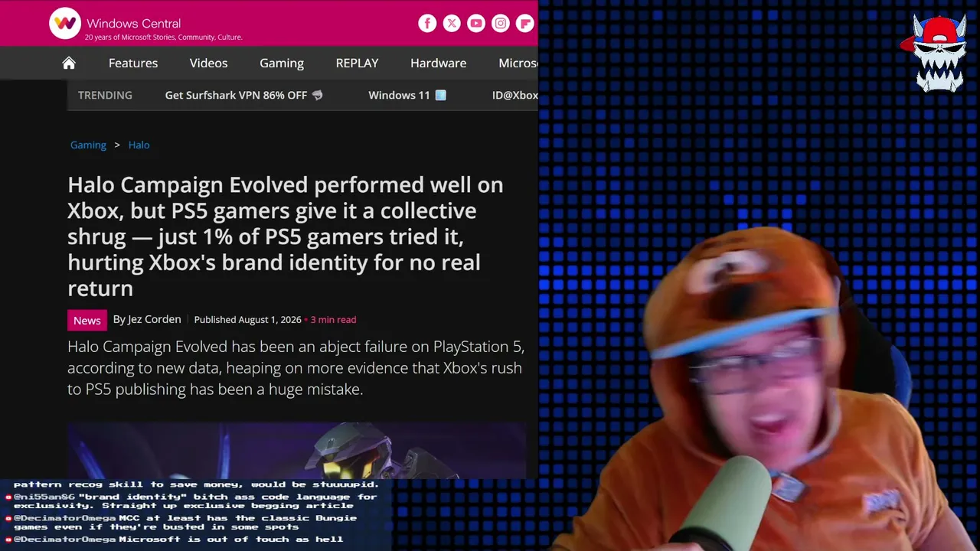Image resolution: width=980 pixels, height=551 pixels.
Task: Open the Windows Central Facebook page
Action: (427, 23)
